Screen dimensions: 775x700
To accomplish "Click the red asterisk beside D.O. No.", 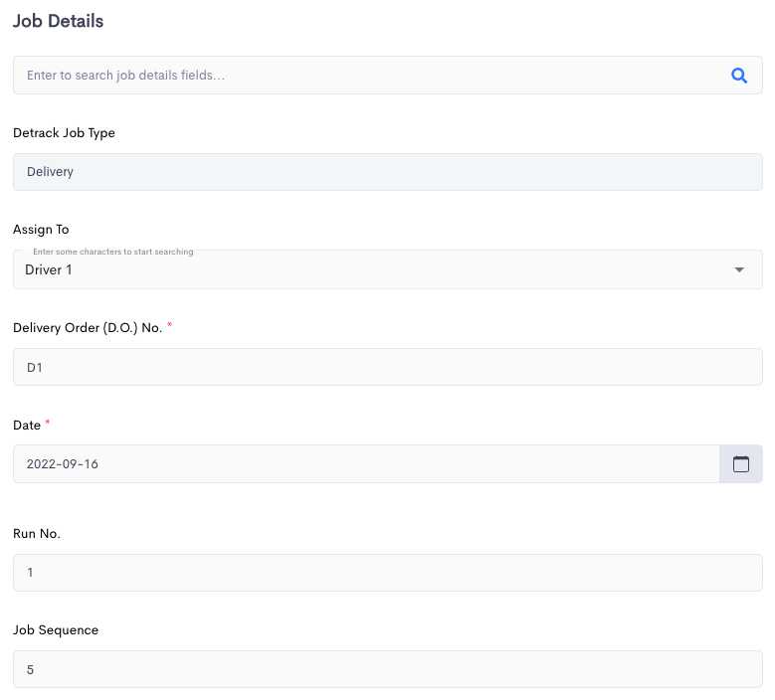I will point(169,324).
